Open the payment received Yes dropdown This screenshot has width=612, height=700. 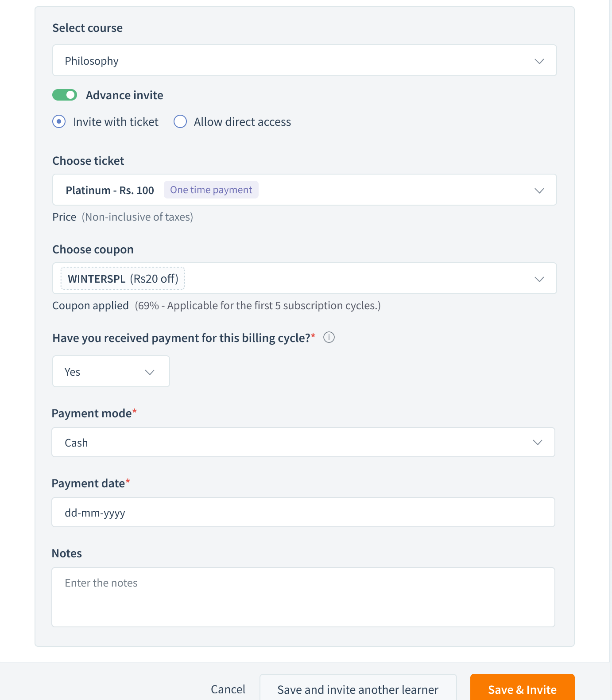pyautogui.click(x=111, y=372)
